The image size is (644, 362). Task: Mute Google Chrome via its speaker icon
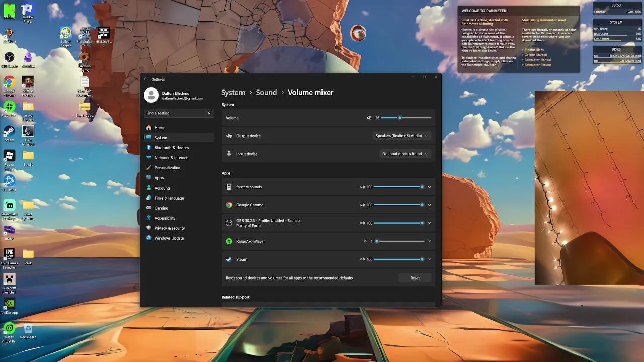[x=362, y=205]
